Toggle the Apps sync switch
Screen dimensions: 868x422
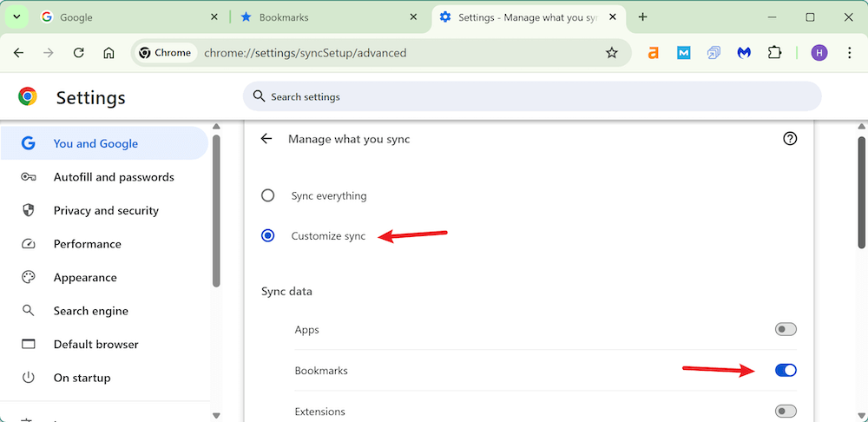(786, 329)
